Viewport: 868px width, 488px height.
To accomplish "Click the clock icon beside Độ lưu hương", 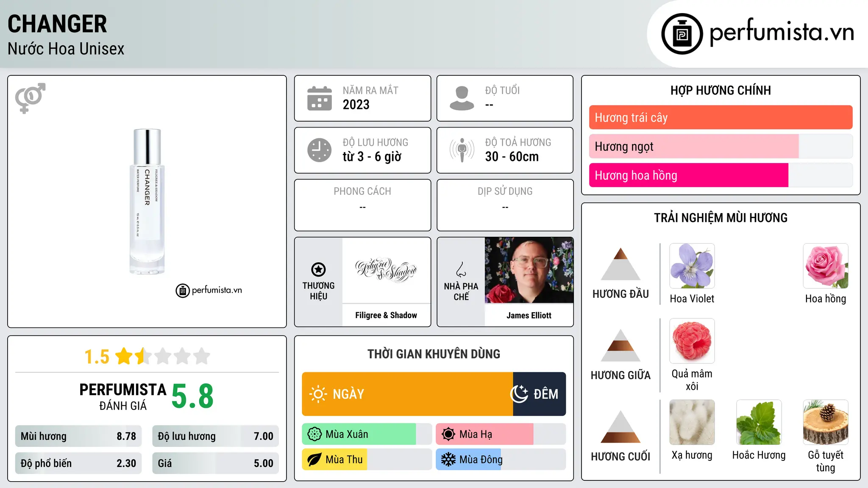I will pyautogui.click(x=320, y=150).
